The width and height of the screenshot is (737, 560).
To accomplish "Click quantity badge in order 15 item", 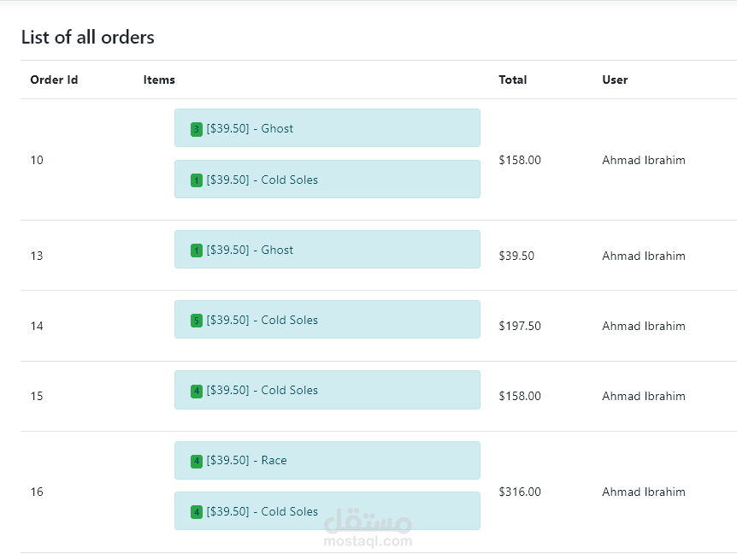I will [x=197, y=391].
